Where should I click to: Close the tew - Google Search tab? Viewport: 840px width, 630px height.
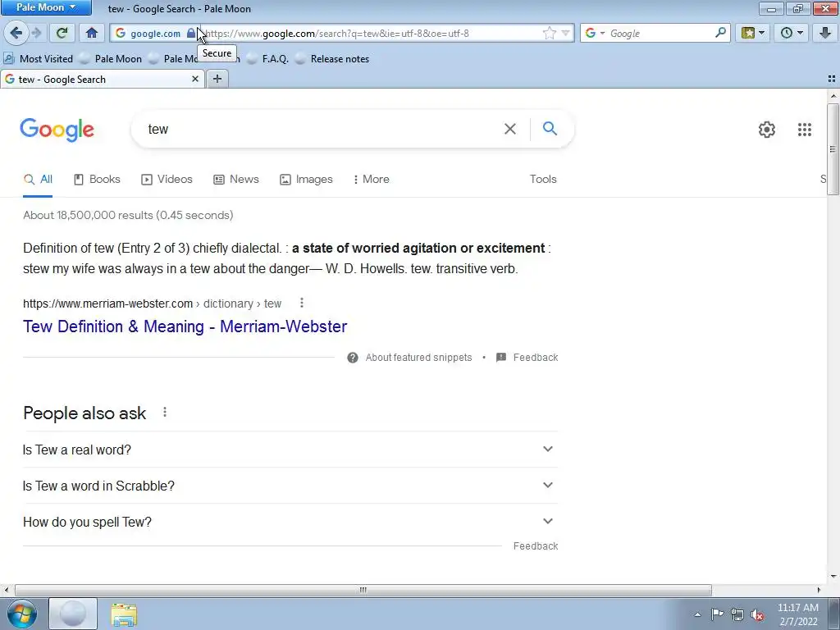(195, 79)
